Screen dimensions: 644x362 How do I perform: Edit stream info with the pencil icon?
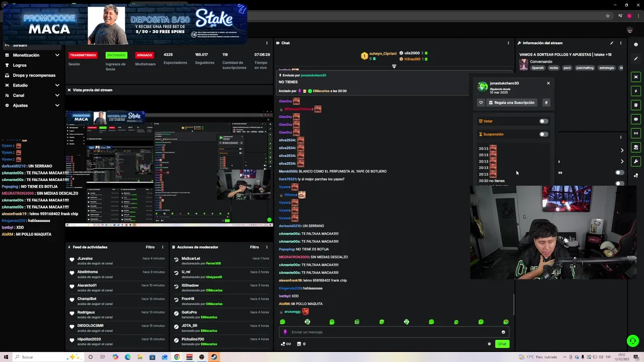(612, 43)
